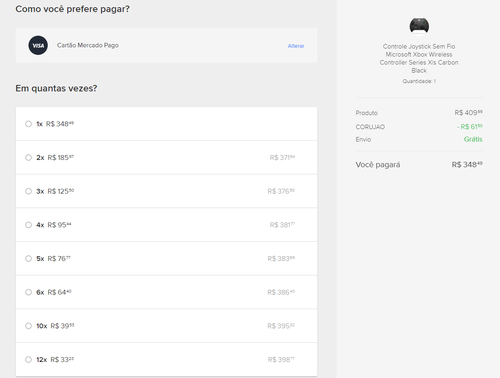Image resolution: width=500 pixels, height=378 pixels.
Task: Click the total R$ 383 for 5x
Action: [x=281, y=258]
